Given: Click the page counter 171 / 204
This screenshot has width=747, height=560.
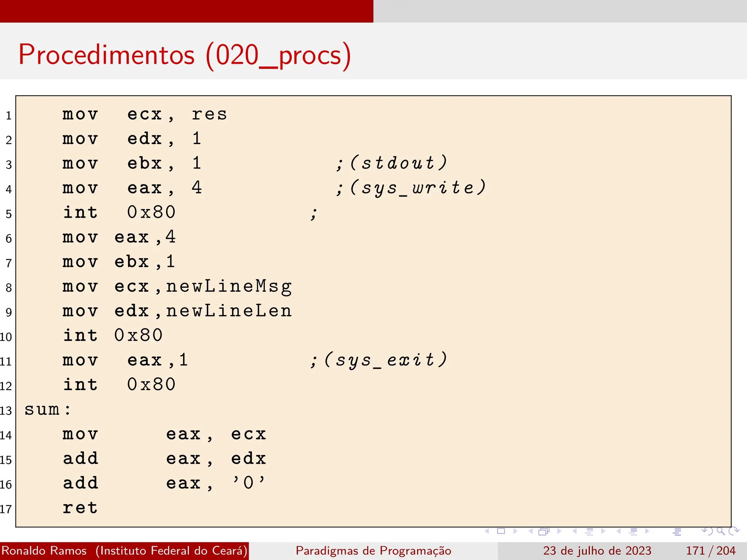Looking at the screenshot, I should [711, 551].
